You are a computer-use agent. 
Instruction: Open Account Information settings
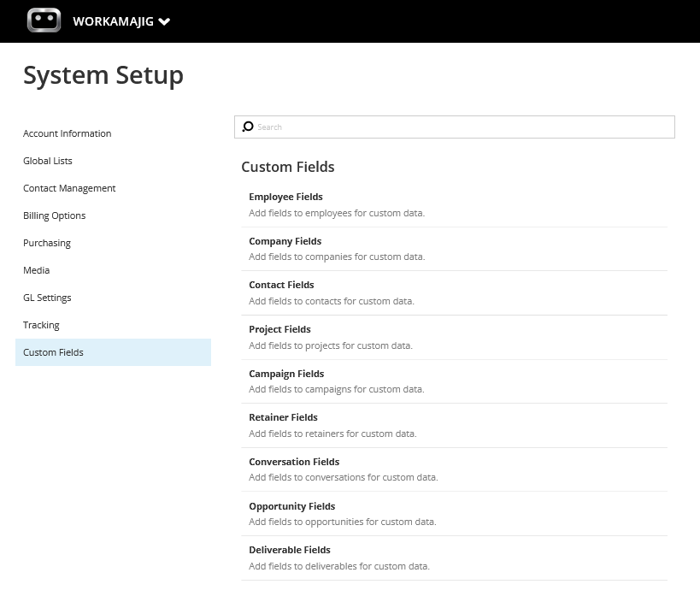tap(67, 133)
